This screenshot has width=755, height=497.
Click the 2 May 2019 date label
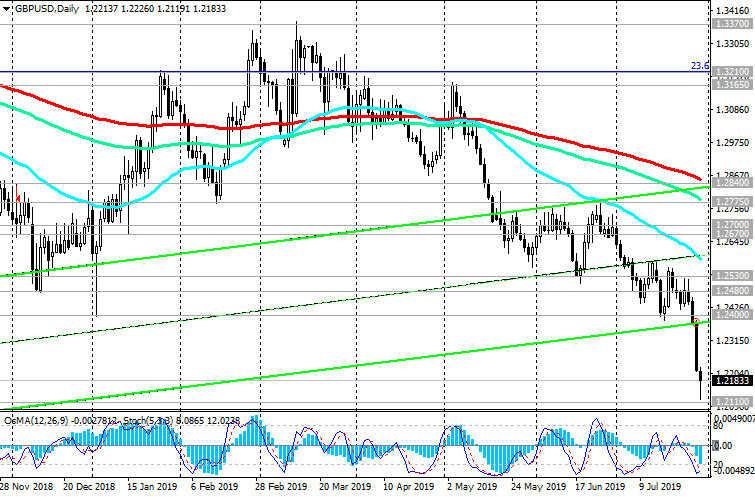(471, 486)
